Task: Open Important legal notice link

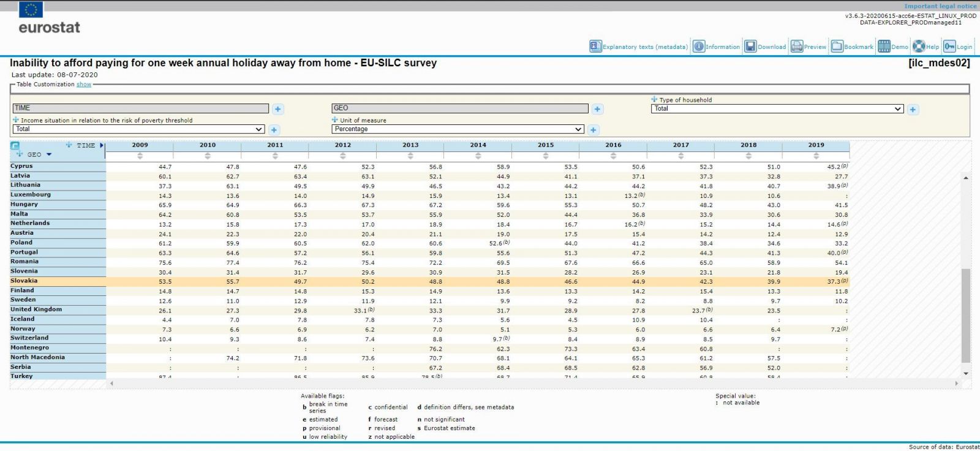Action: click(x=940, y=6)
